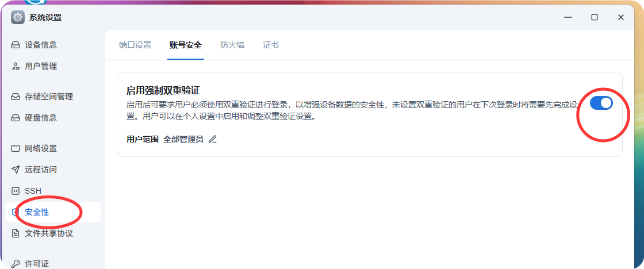Open 文件共享协议 via its sidebar icon
Screen dimensions: 644x269
[16, 233]
